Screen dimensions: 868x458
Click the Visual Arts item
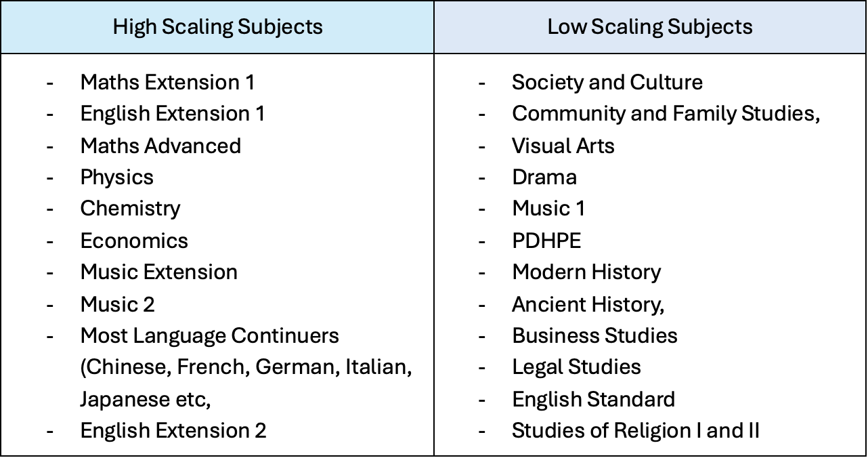tap(563, 146)
